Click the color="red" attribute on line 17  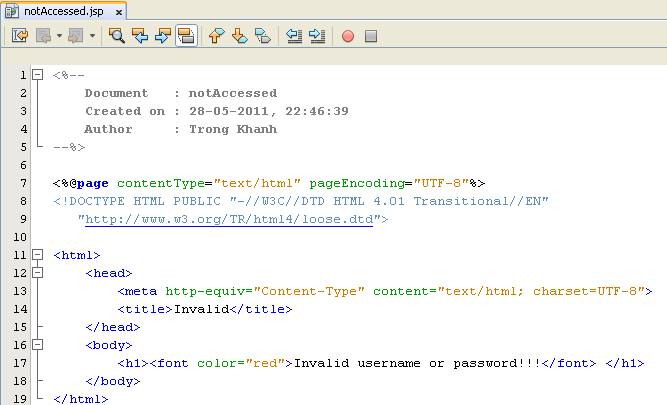(241, 363)
